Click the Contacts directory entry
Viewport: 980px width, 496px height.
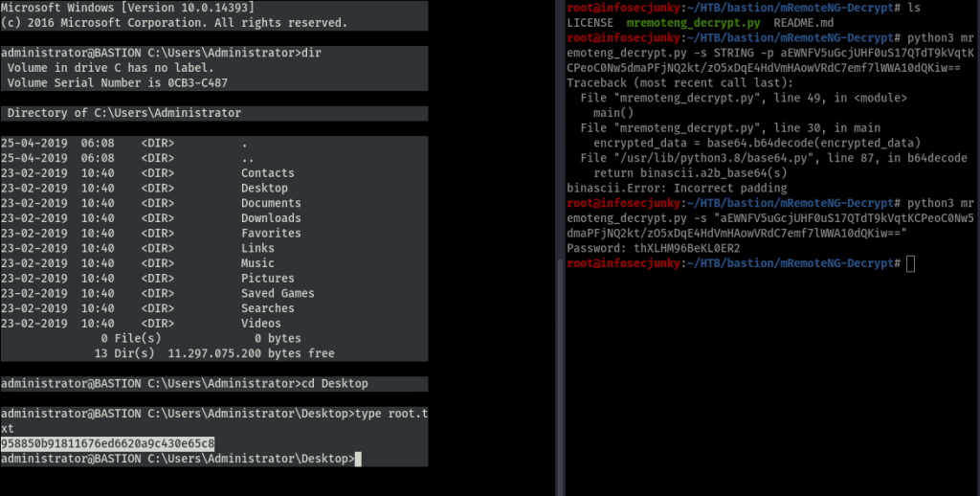pyautogui.click(x=268, y=173)
